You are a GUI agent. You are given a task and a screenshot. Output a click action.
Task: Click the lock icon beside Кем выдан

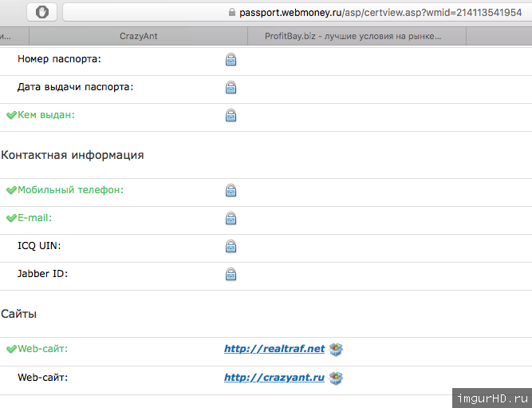231,116
